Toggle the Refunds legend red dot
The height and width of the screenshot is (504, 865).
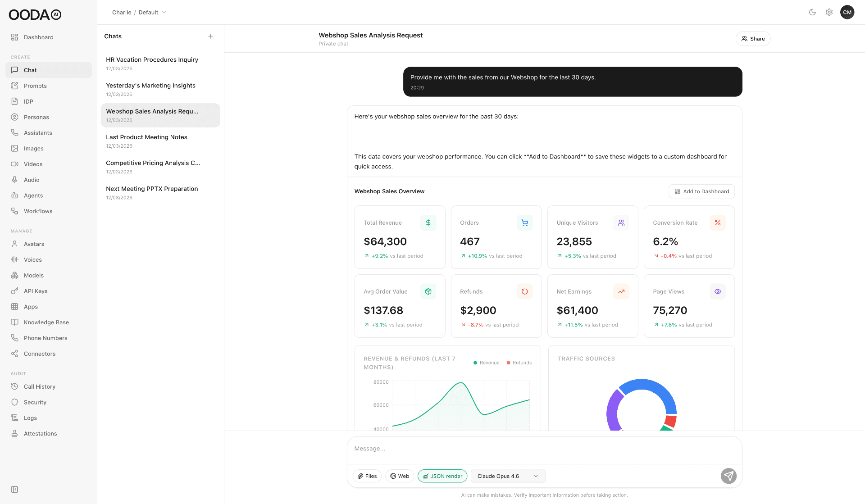coord(509,363)
